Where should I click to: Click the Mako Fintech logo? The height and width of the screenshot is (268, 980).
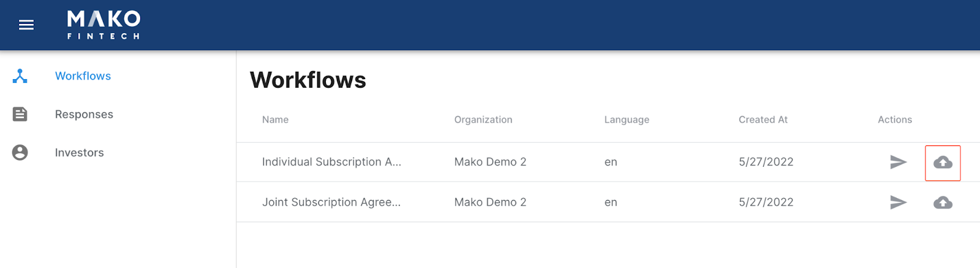pos(104,25)
